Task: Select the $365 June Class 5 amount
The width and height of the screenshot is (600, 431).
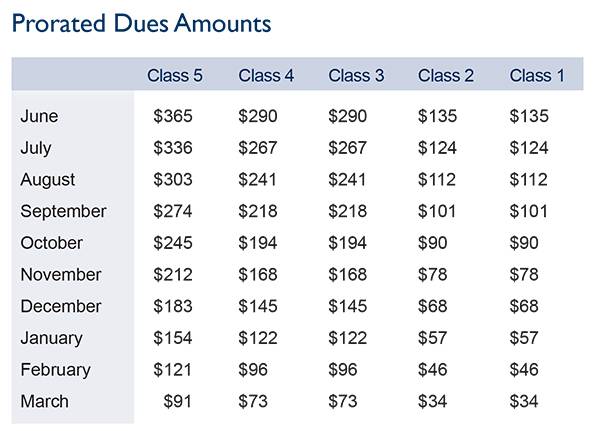Action: [x=173, y=116]
